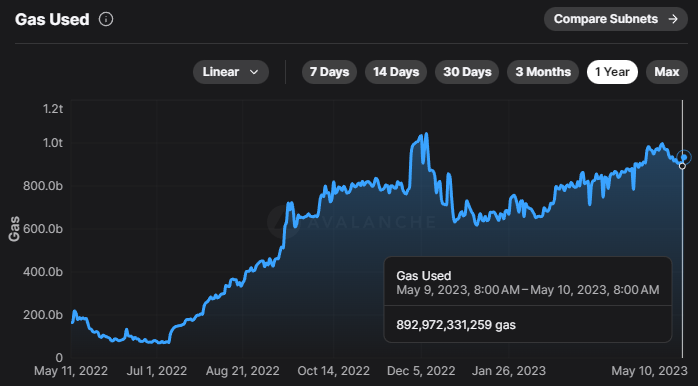Click the December 2022 peak on the chart line
The height and width of the screenshot is (386, 698).
point(426,133)
